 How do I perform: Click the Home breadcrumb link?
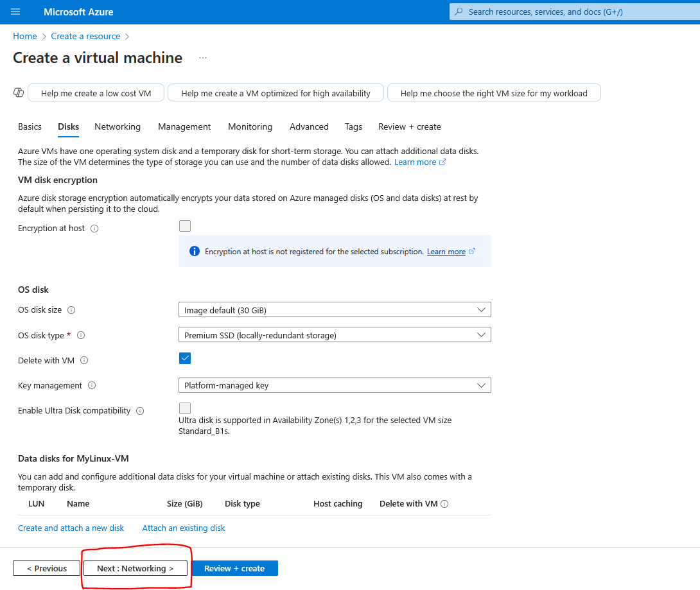(x=25, y=36)
